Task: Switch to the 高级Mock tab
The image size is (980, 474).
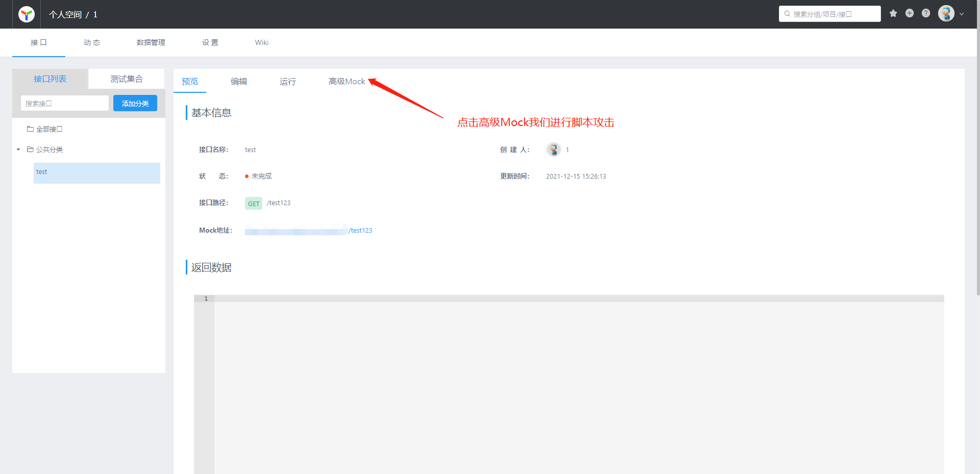Action: 347,82
